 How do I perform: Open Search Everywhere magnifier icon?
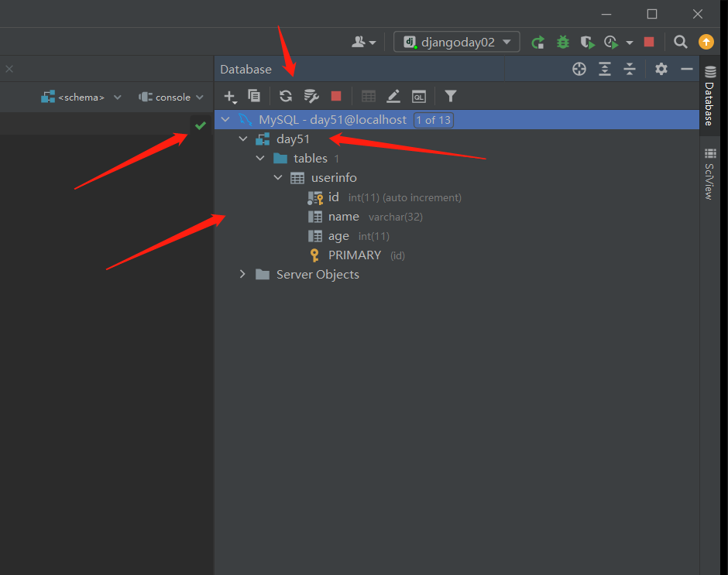coord(681,43)
